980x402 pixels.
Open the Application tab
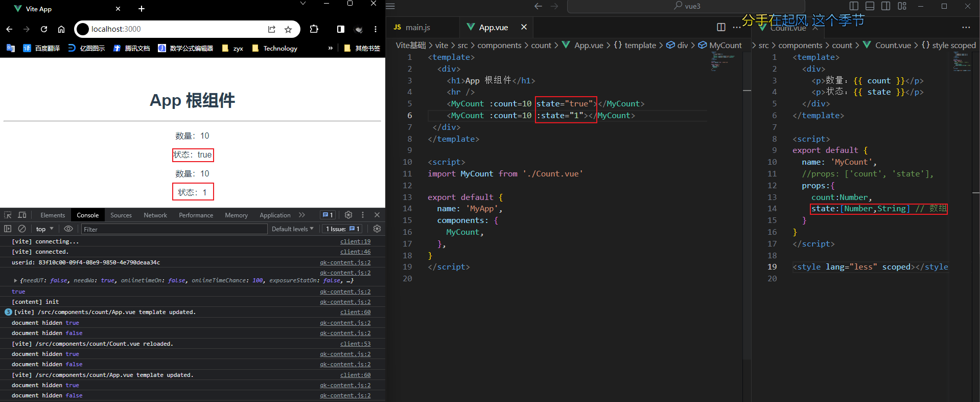(275, 215)
